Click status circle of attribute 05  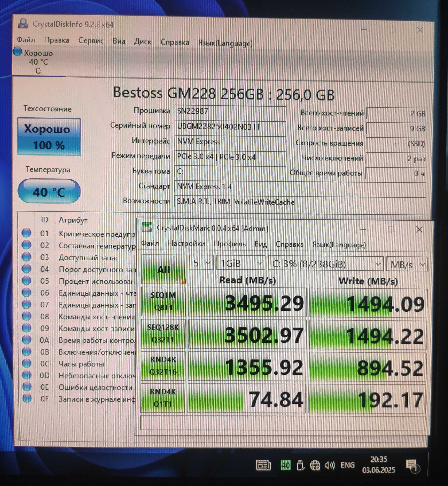pos(26,280)
